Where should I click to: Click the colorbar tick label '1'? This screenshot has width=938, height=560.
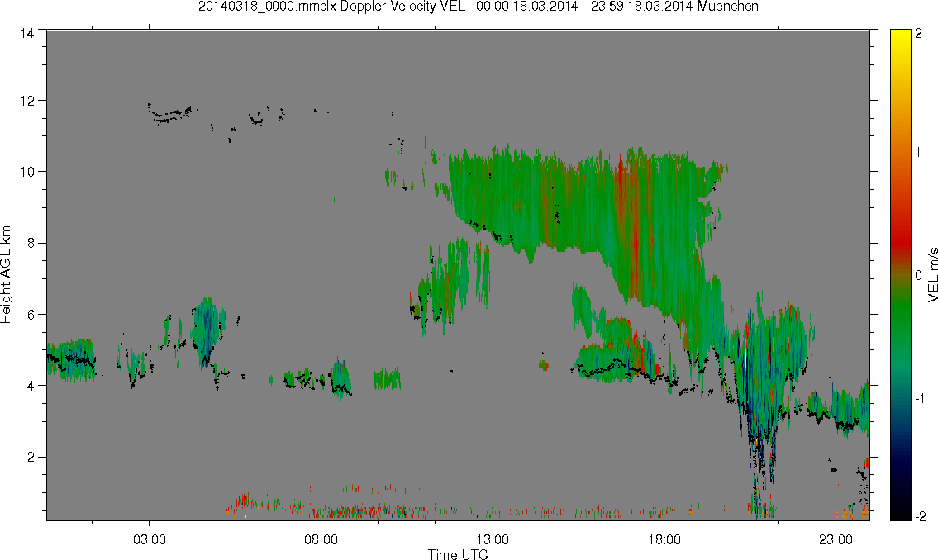(918, 153)
